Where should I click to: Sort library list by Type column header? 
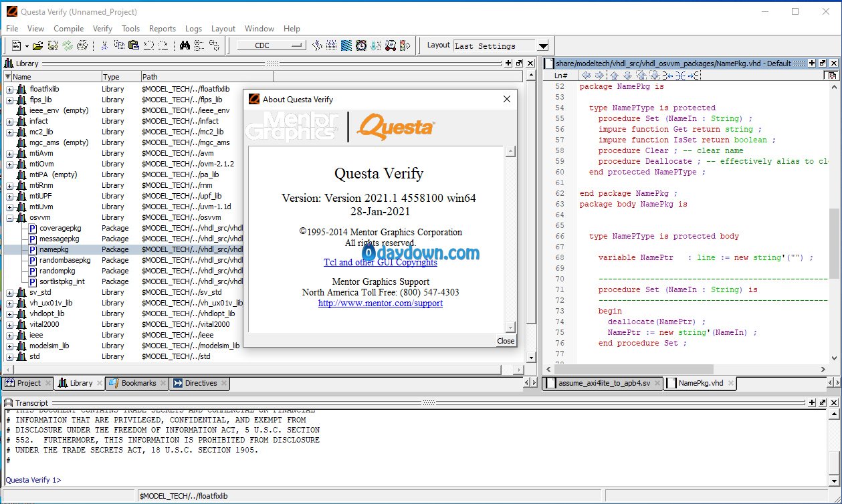120,77
